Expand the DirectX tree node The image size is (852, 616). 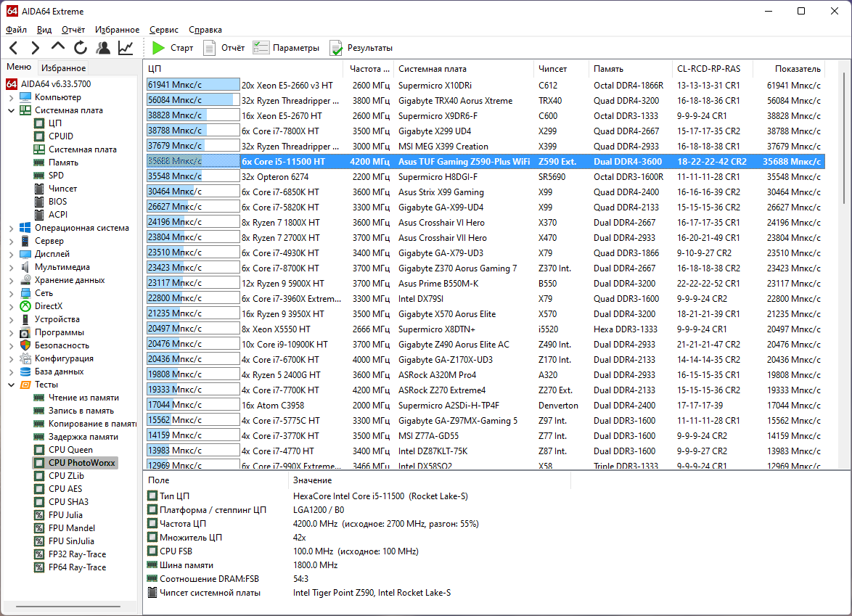pos(12,306)
